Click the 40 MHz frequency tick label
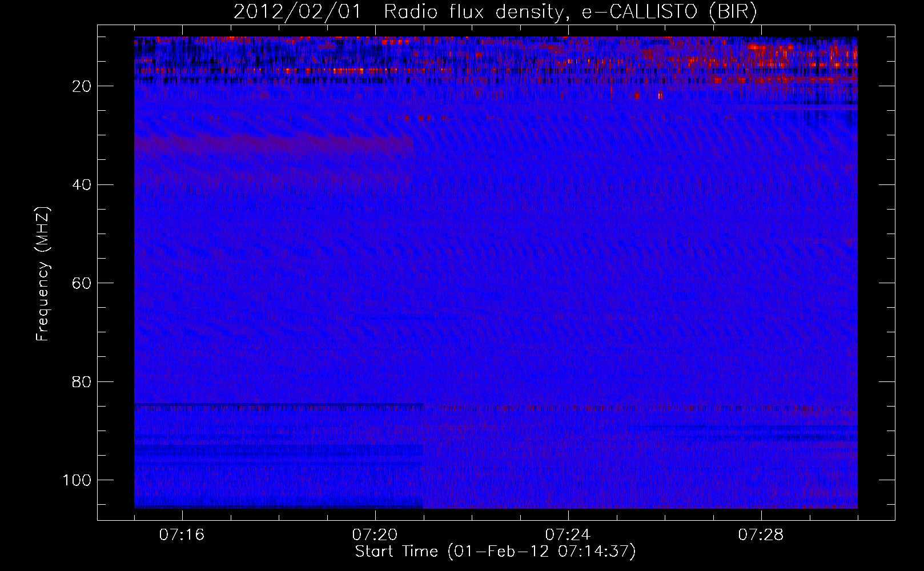The height and width of the screenshot is (571, 924). pyautogui.click(x=82, y=185)
